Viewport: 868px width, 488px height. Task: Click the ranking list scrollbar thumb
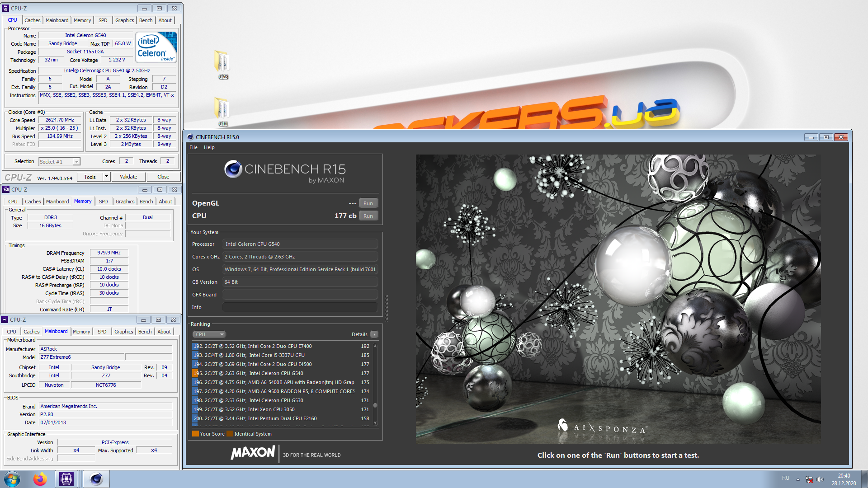pyautogui.click(x=375, y=405)
